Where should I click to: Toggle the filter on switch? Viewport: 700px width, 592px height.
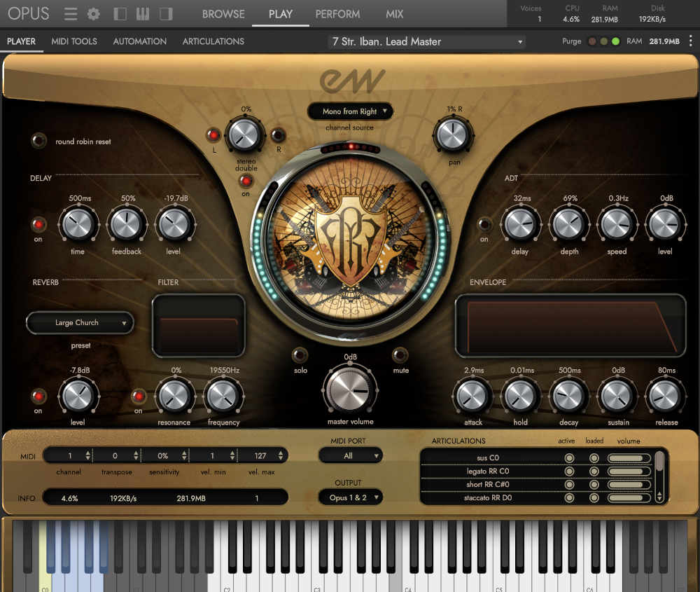pyautogui.click(x=139, y=396)
